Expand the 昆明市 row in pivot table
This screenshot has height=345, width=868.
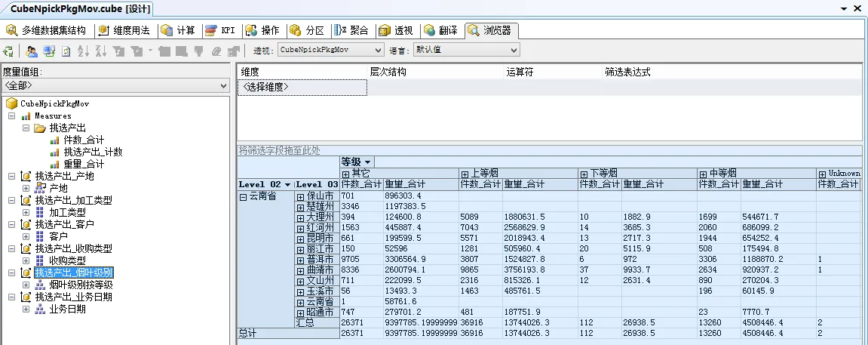(300, 239)
